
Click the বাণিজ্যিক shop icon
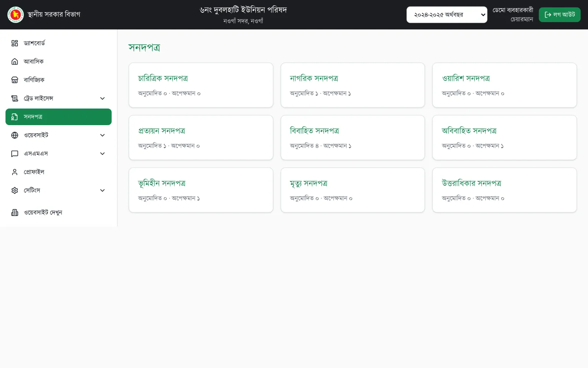15,80
